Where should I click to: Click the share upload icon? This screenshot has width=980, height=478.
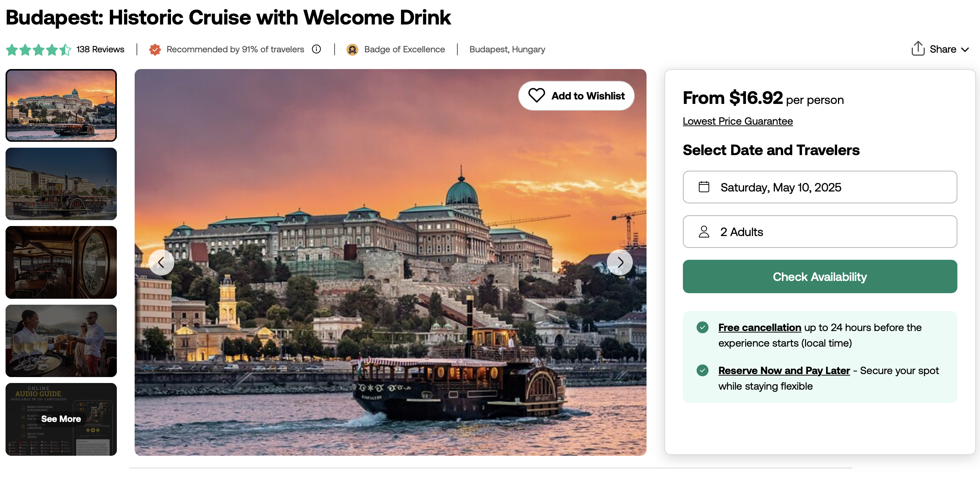pyautogui.click(x=918, y=48)
